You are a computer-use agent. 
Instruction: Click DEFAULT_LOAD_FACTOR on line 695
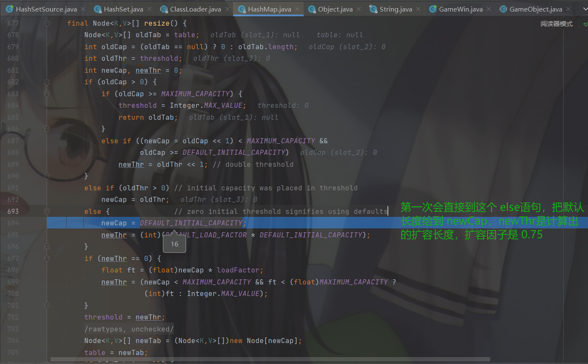tap(206, 235)
